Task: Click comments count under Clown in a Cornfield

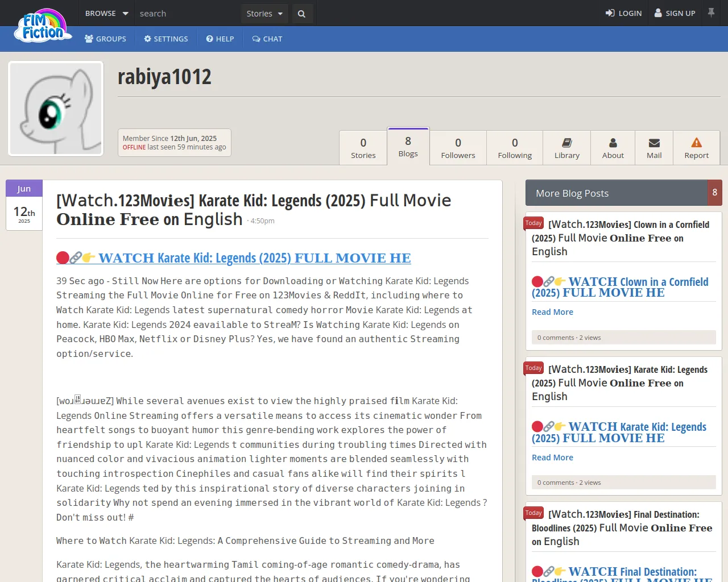Action: (x=556, y=338)
